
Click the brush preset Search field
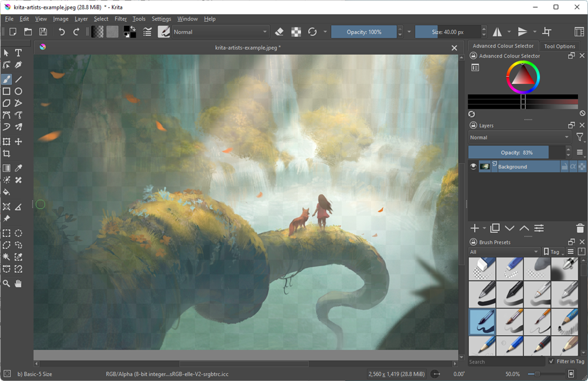(506, 362)
